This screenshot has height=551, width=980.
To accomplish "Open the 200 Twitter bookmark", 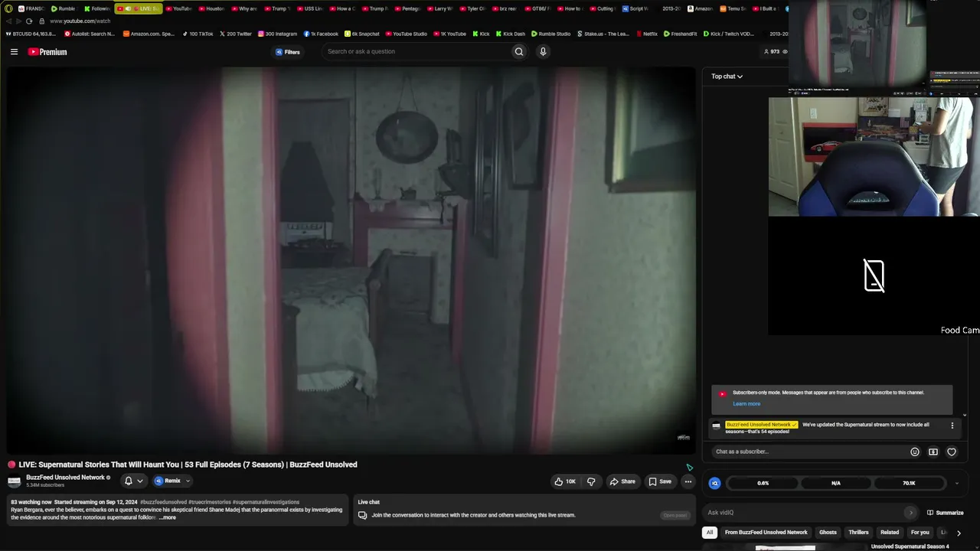I will 235,34.
